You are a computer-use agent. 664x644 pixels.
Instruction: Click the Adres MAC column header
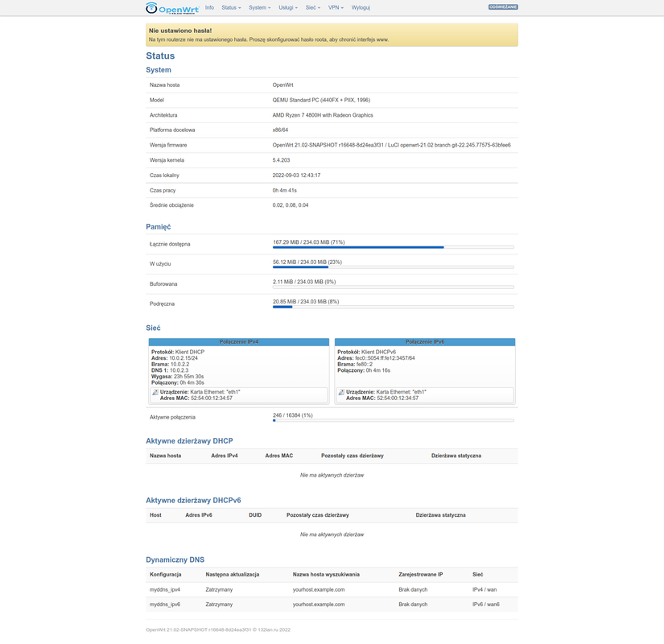click(x=279, y=456)
